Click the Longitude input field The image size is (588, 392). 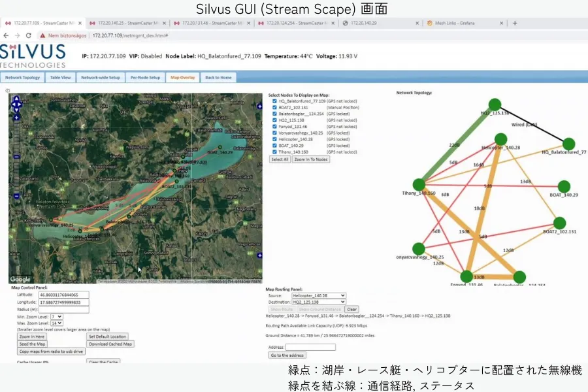(x=64, y=302)
